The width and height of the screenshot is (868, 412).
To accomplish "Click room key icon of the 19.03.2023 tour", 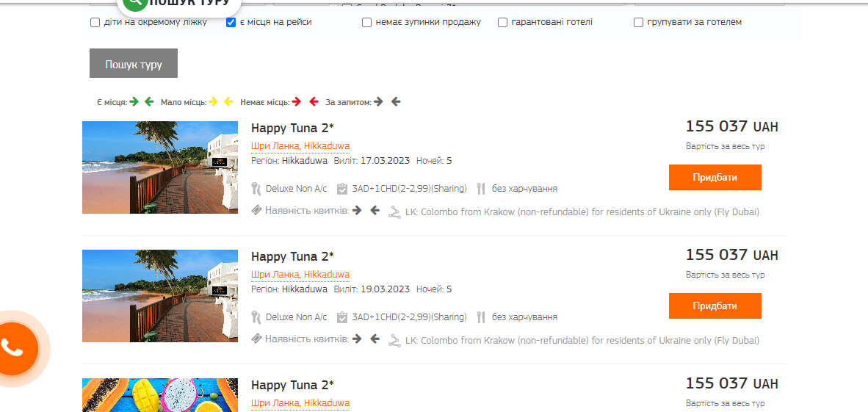I will point(256,317).
